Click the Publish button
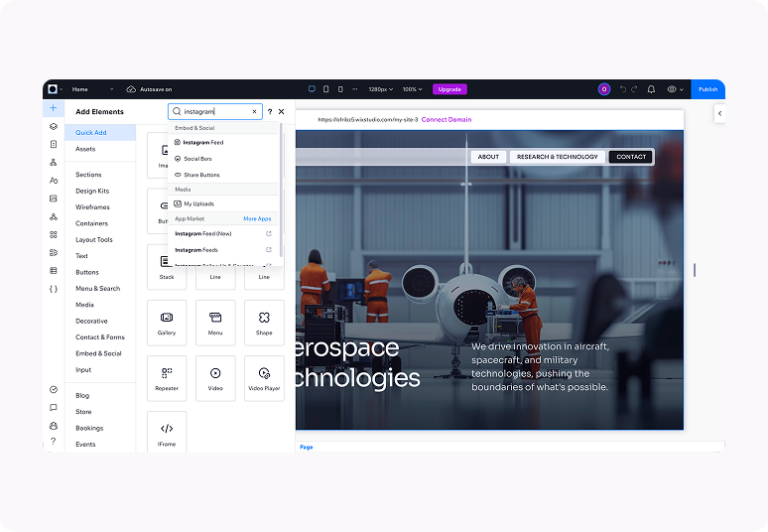The height and width of the screenshot is (532, 768). 707,89
